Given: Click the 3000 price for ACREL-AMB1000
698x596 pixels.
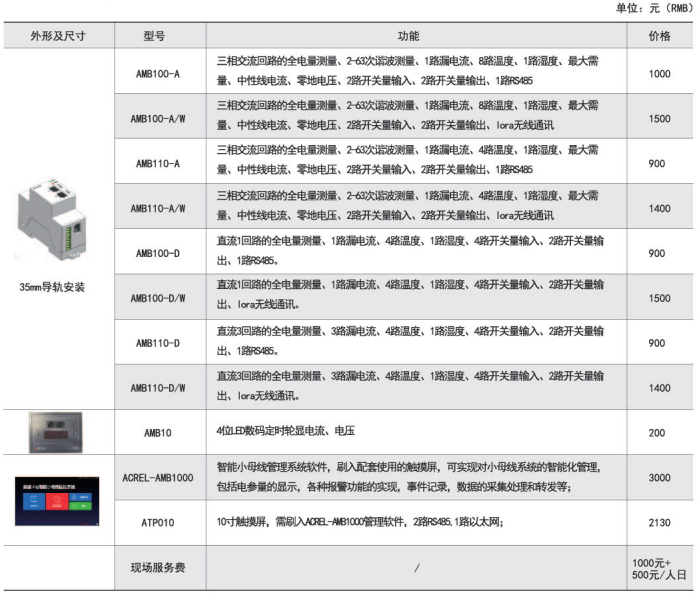Looking at the screenshot, I should point(659,477).
